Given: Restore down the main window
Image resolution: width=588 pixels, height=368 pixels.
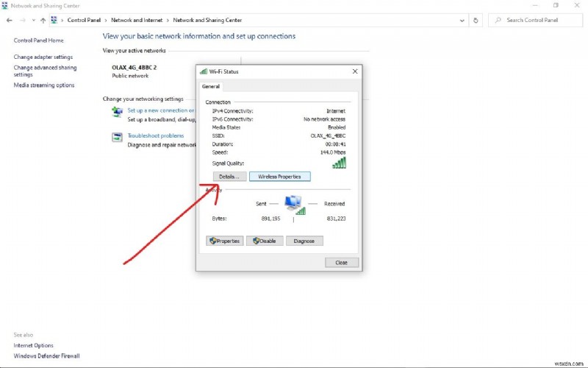Looking at the screenshot, I should (x=556, y=5).
